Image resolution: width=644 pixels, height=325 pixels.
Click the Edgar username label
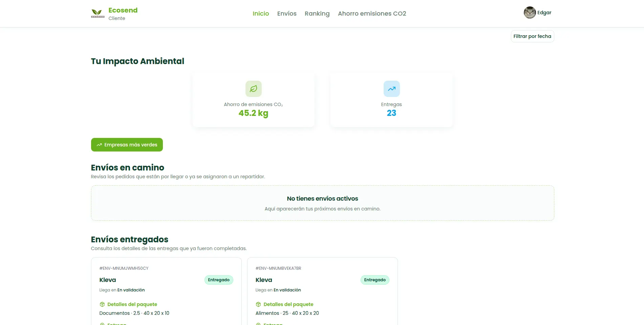click(x=544, y=13)
